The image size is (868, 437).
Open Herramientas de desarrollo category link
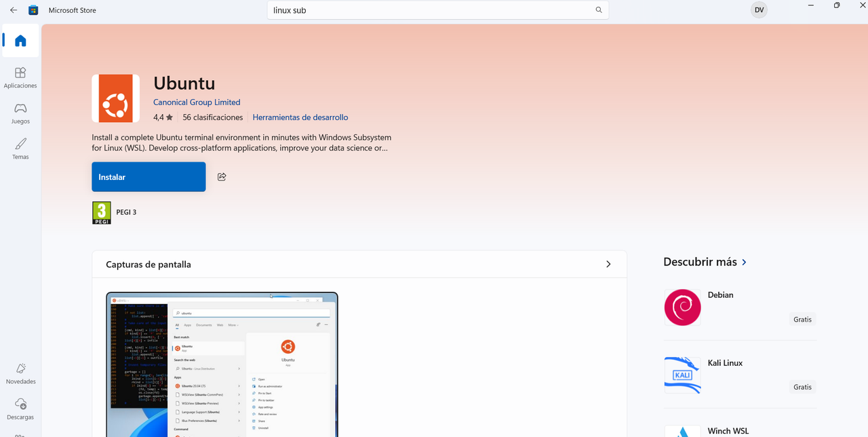[300, 117]
